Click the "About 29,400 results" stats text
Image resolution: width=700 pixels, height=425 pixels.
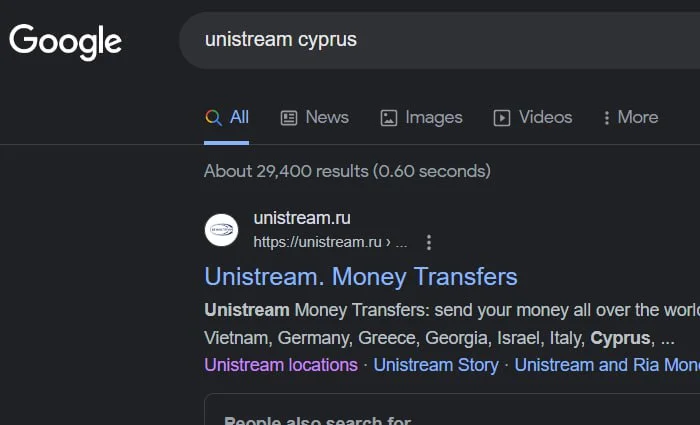(x=347, y=171)
